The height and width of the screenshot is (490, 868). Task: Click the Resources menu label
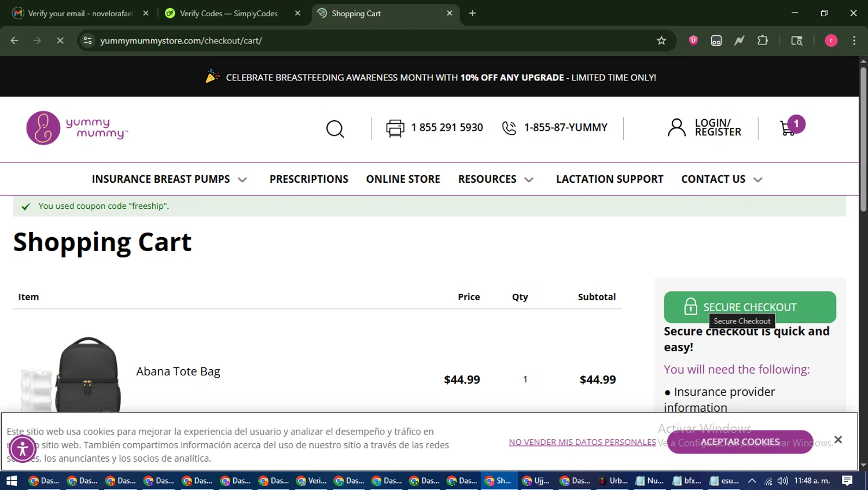pos(487,179)
